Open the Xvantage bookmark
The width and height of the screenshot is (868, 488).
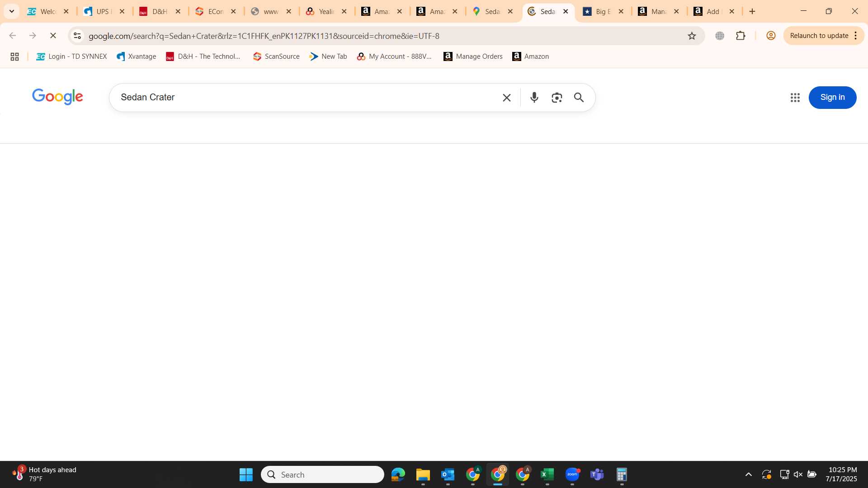[136, 56]
